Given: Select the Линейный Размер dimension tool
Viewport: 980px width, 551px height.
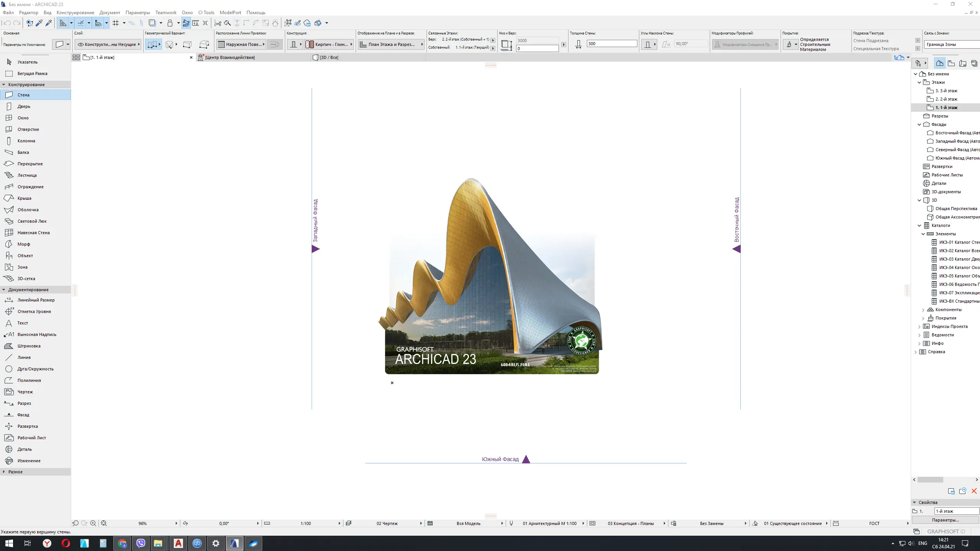Looking at the screenshot, I should [36, 300].
